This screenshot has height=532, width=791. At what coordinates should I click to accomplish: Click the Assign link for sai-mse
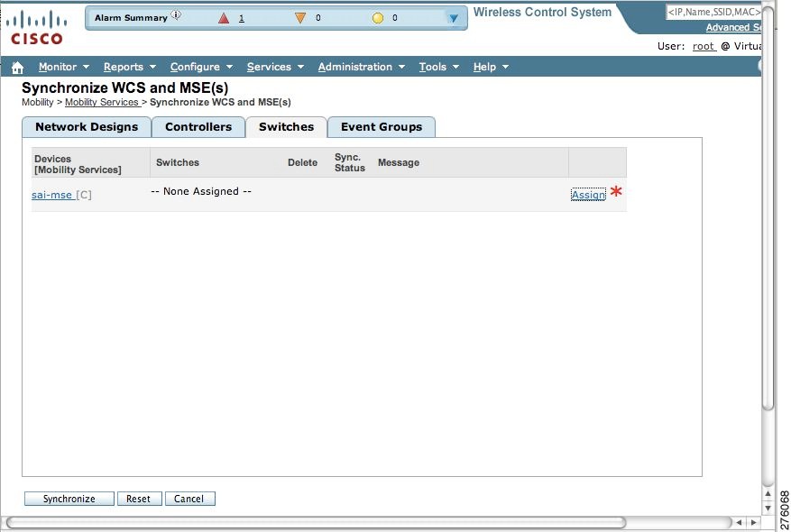coord(588,195)
